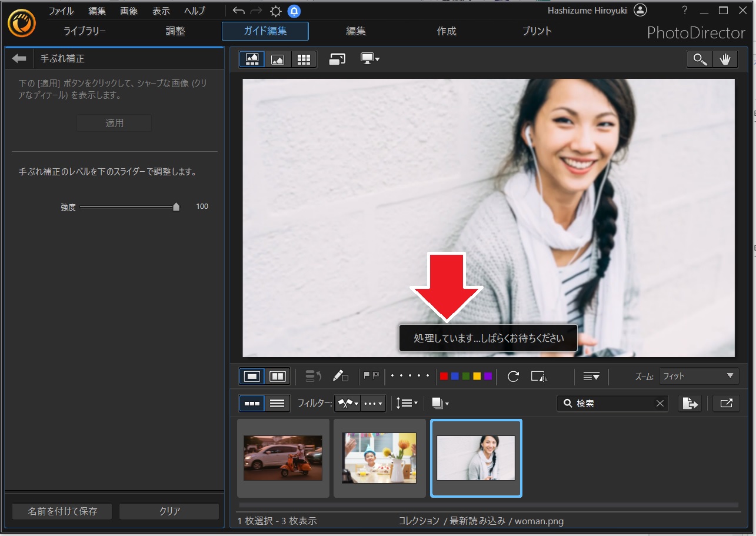Click the filmstrip horizontal scrollbar
Screen dimensions: 756x536
pyautogui.click(x=488, y=505)
